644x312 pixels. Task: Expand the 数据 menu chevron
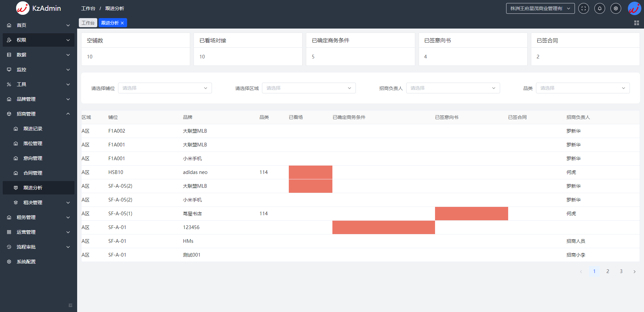click(x=68, y=55)
